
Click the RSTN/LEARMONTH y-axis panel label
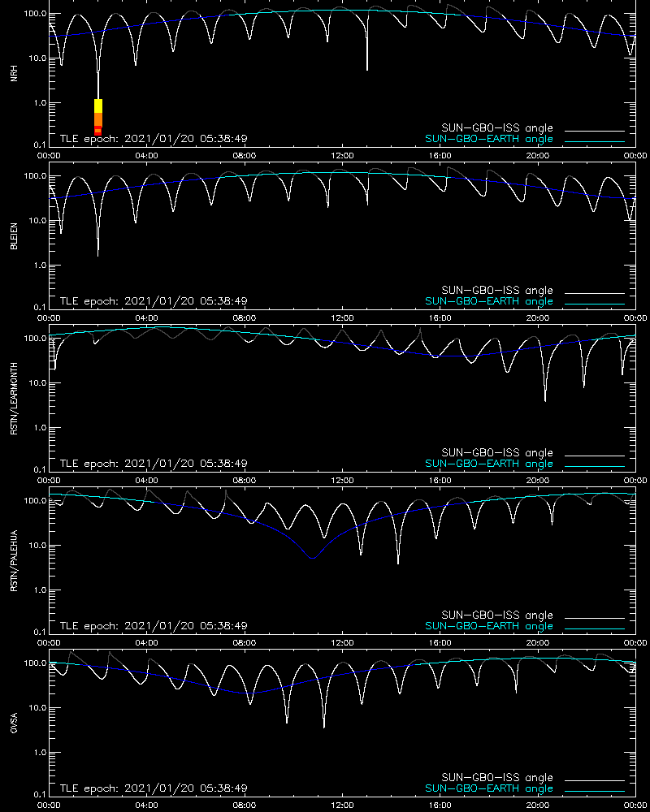point(14,398)
